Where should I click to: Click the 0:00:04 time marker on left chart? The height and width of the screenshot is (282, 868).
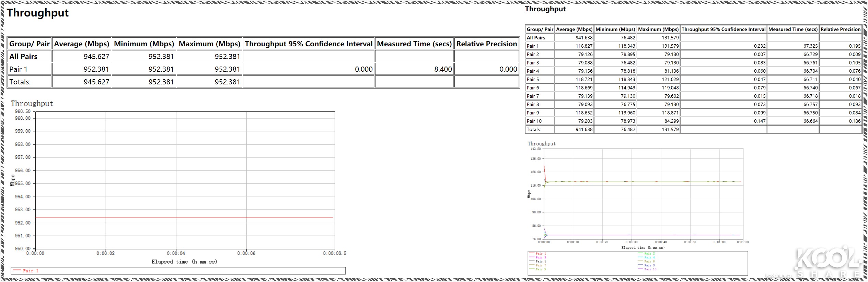176,253
